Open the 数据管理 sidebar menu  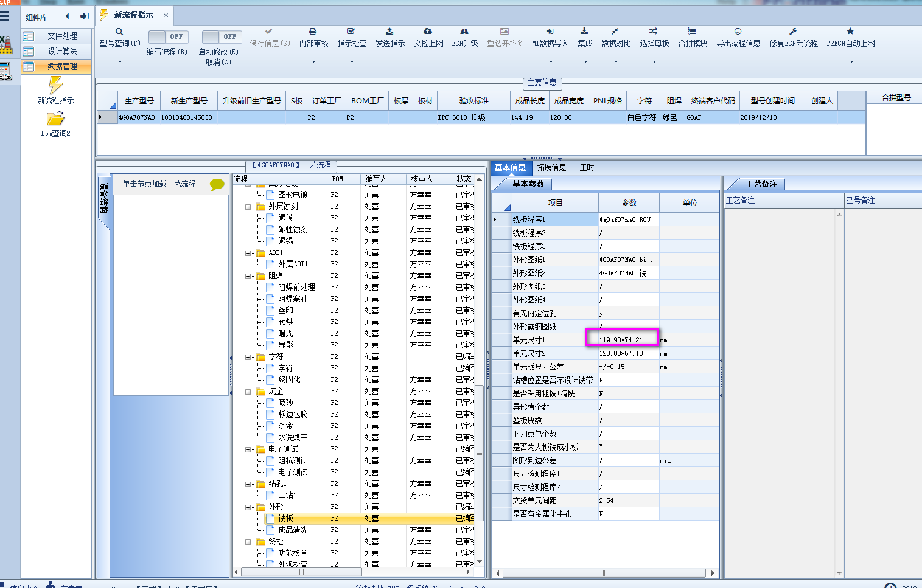click(x=57, y=66)
